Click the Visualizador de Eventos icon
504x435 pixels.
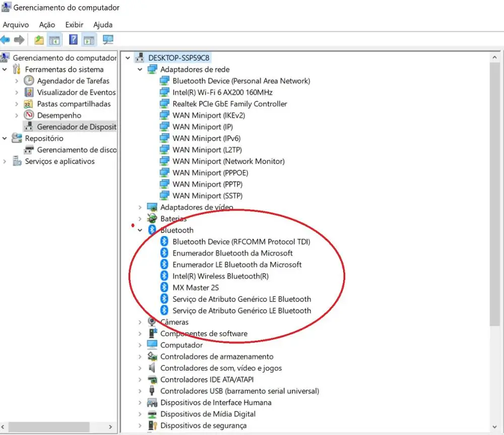click(29, 92)
